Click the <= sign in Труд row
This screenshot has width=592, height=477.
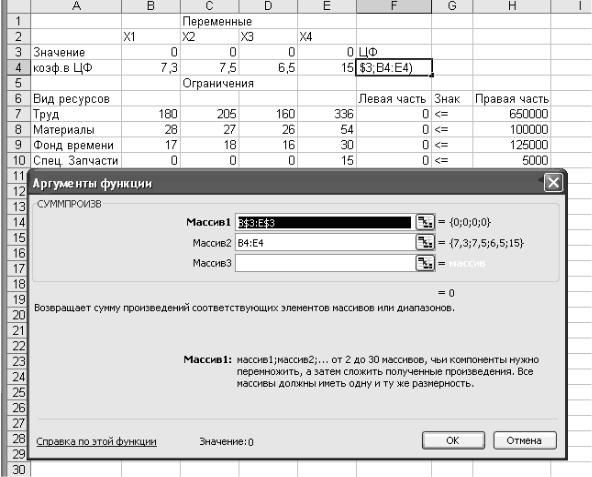click(452, 114)
